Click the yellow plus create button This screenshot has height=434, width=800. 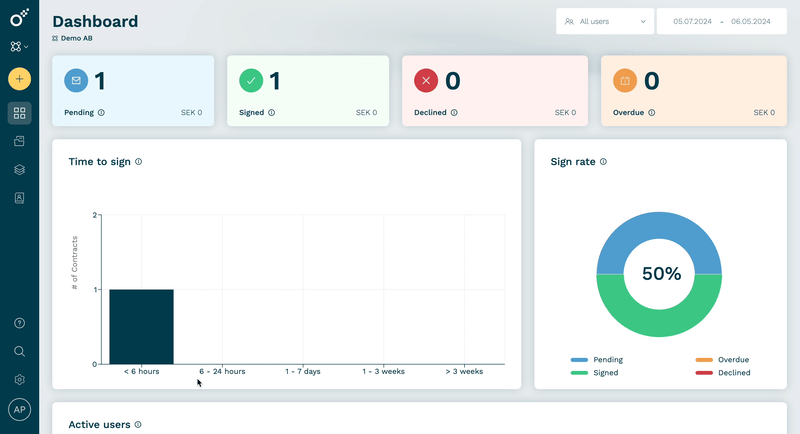point(19,79)
